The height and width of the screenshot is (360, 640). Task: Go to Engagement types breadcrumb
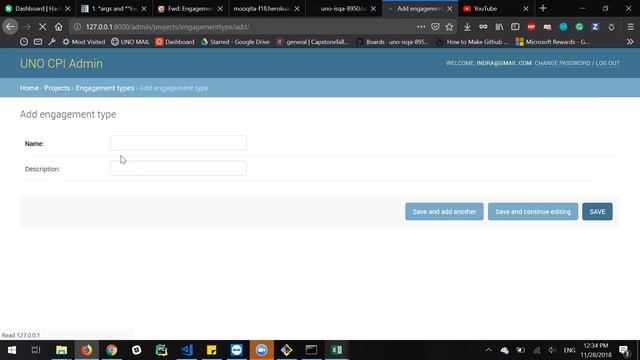coord(104,88)
